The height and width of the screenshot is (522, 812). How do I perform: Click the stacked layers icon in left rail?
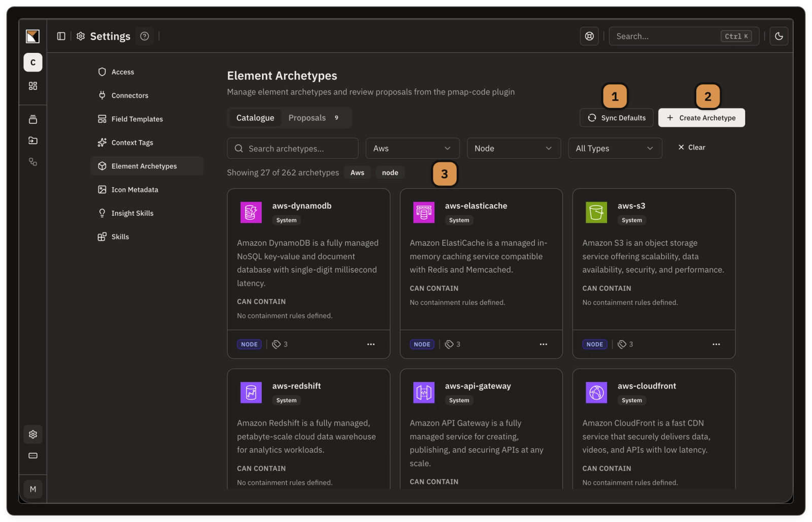(x=33, y=119)
